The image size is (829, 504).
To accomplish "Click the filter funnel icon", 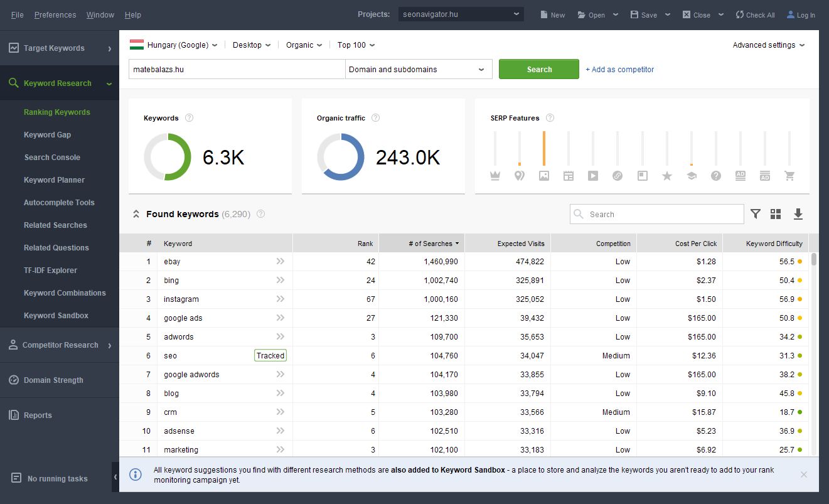I will click(756, 214).
